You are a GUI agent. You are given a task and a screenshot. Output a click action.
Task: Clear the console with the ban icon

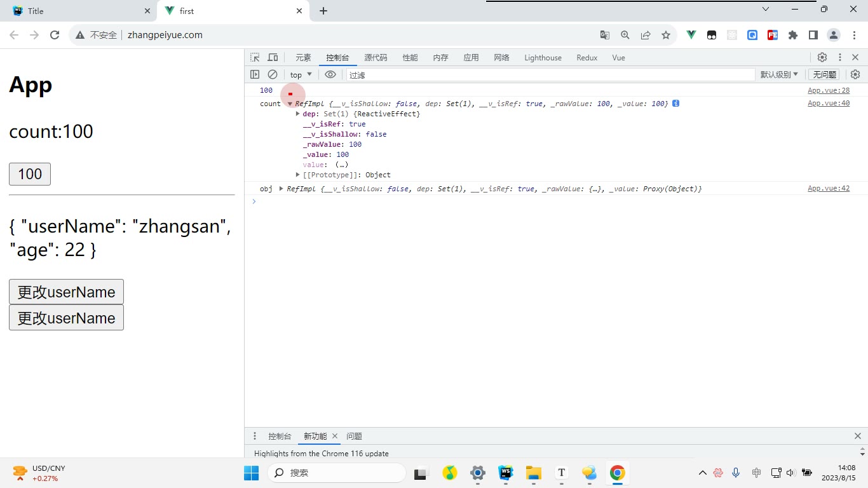pos(273,74)
